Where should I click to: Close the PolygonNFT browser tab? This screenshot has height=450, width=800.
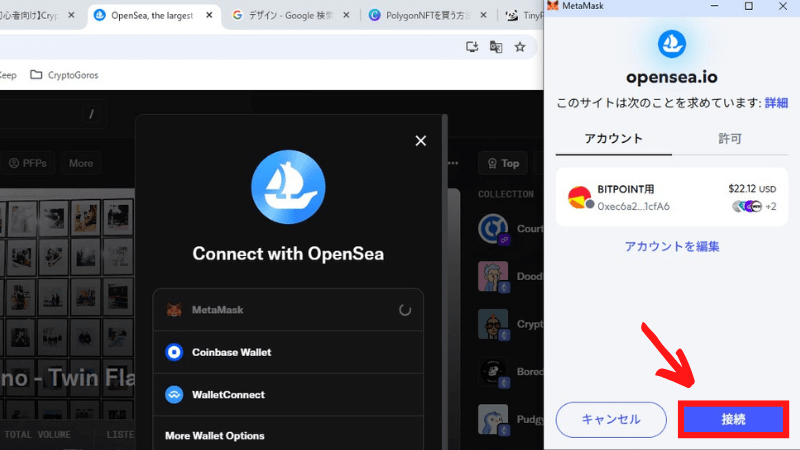[x=483, y=15]
